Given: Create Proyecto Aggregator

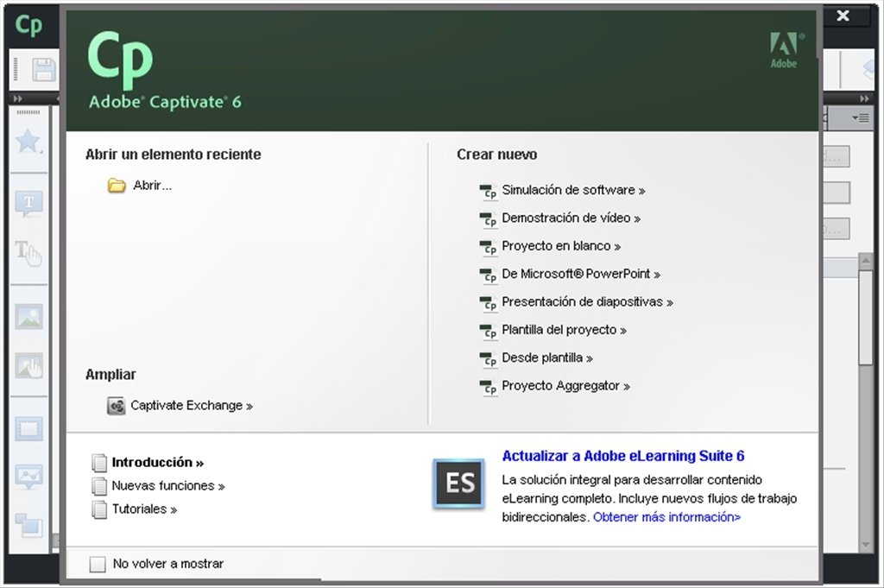Looking at the screenshot, I should point(565,386).
